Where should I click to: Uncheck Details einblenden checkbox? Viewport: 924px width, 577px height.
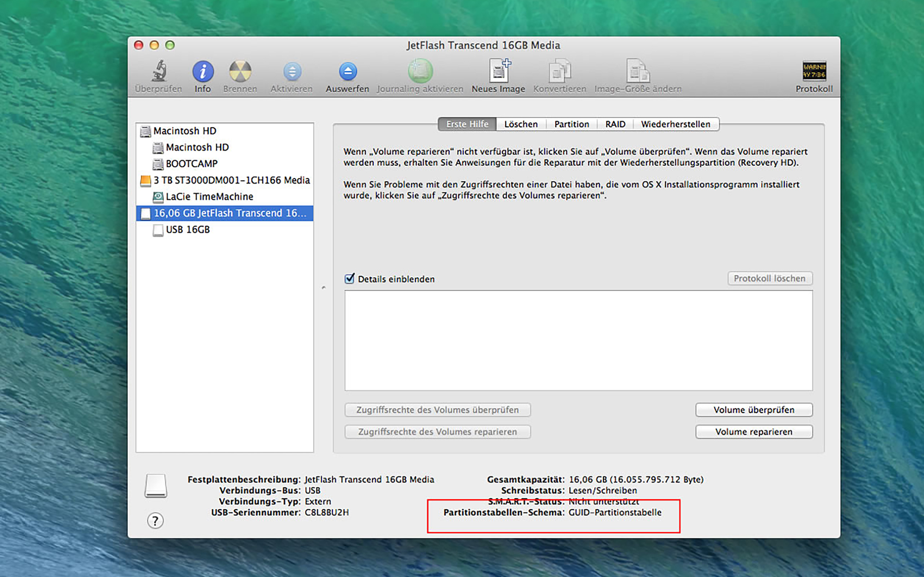(x=349, y=278)
